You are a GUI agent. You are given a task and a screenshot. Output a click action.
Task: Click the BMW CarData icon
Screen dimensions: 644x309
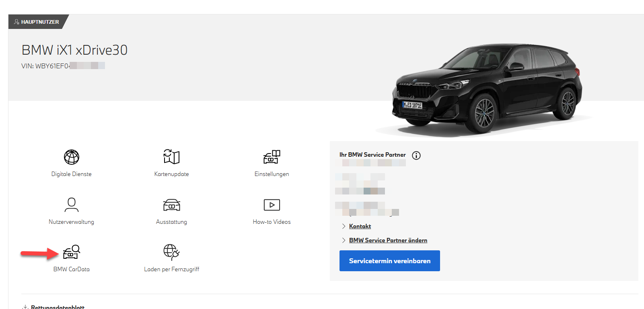[72, 252]
